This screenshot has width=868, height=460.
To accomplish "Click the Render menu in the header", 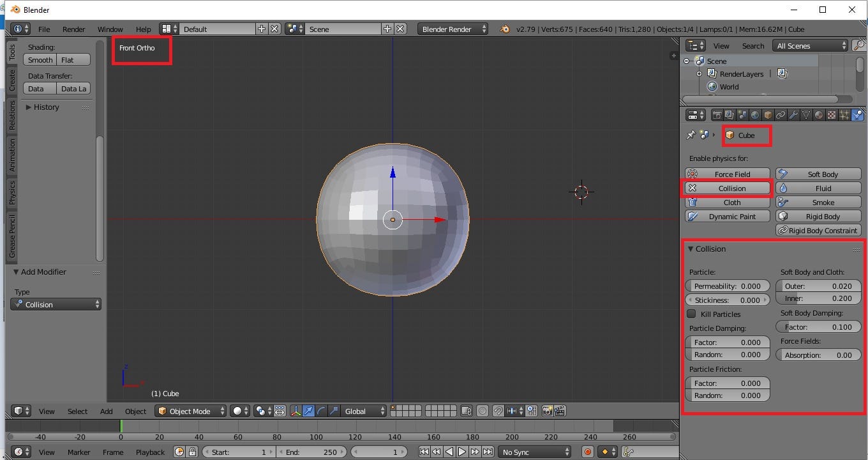I will pyautogui.click(x=73, y=29).
